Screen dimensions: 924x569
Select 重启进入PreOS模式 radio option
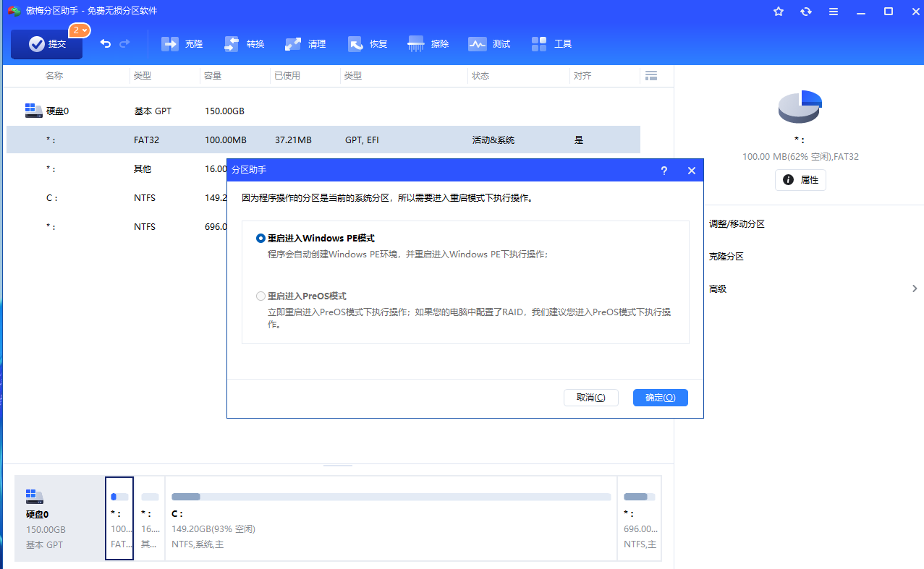click(x=261, y=296)
